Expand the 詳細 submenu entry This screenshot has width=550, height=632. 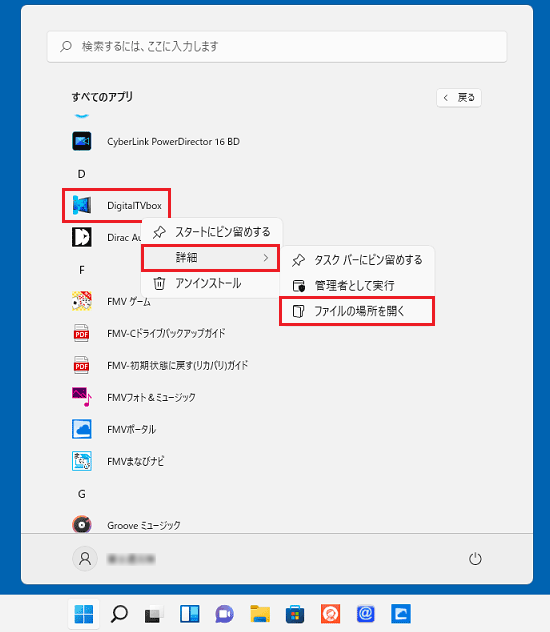pyautogui.click(x=210, y=258)
